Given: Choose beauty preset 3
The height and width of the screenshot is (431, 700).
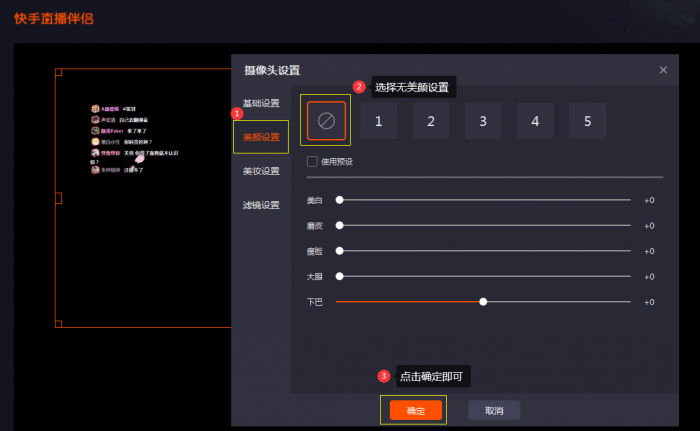Looking at the screenshot, I should click(483, 121).
